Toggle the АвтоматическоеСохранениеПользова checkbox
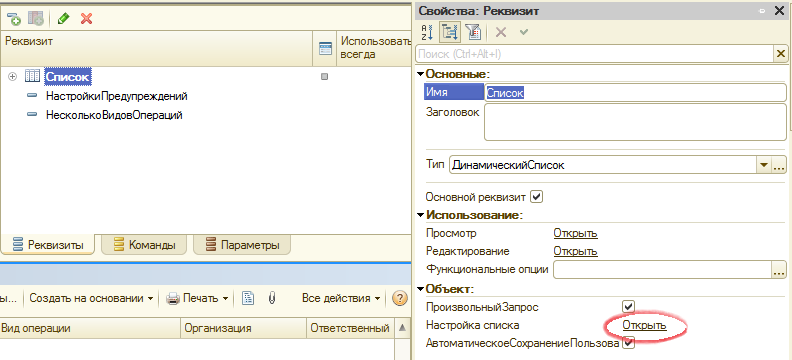The image size is (792, 360). click(628, 343)
